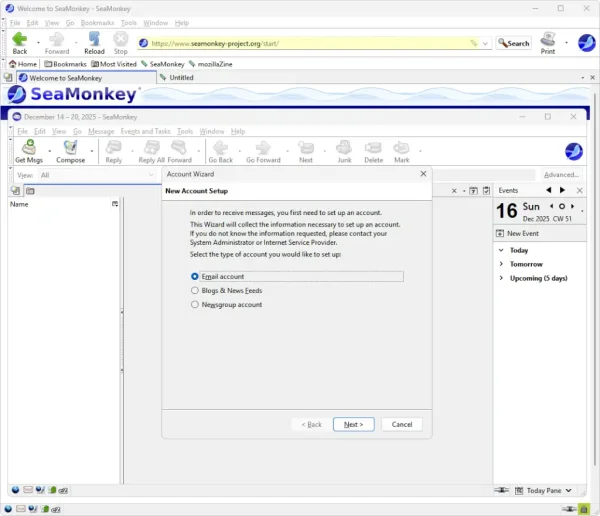Click the browser Forward arrow icon
The height and width of the screenshot is (516, 600).
pos(57,39)
